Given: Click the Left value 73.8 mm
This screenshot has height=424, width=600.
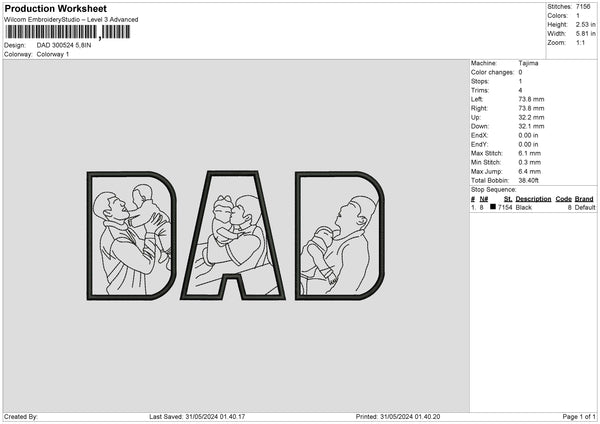Looking at the screenshot, I should tap(531, 99).
